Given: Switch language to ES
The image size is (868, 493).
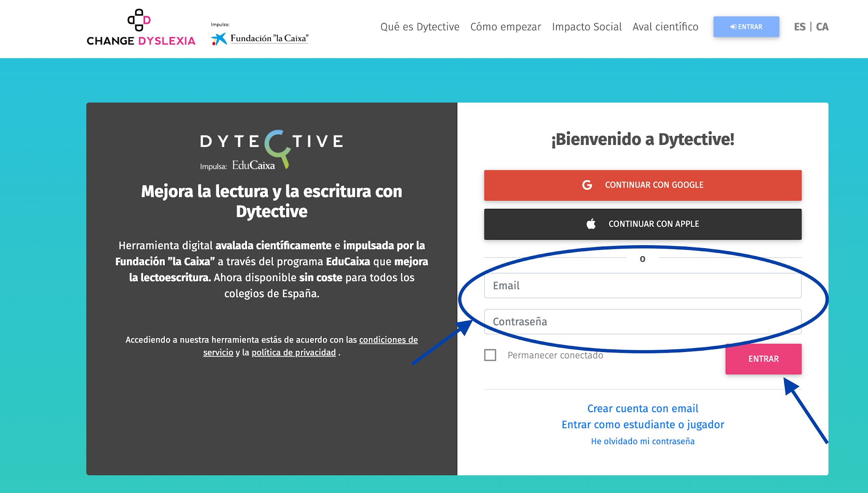Looking at the screenshot, I should pyautogui.click(x=800, y=27).
